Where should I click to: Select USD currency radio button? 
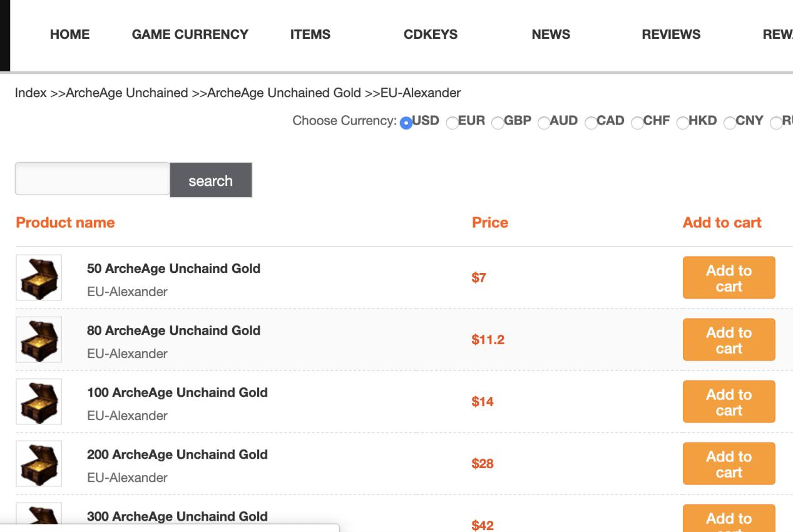(406, 123)
